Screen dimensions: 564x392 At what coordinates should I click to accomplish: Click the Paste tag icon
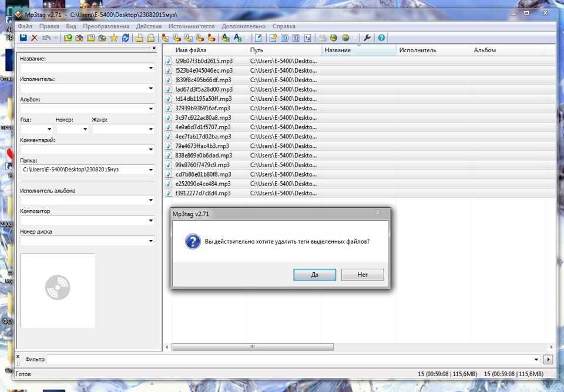[151, 38]
